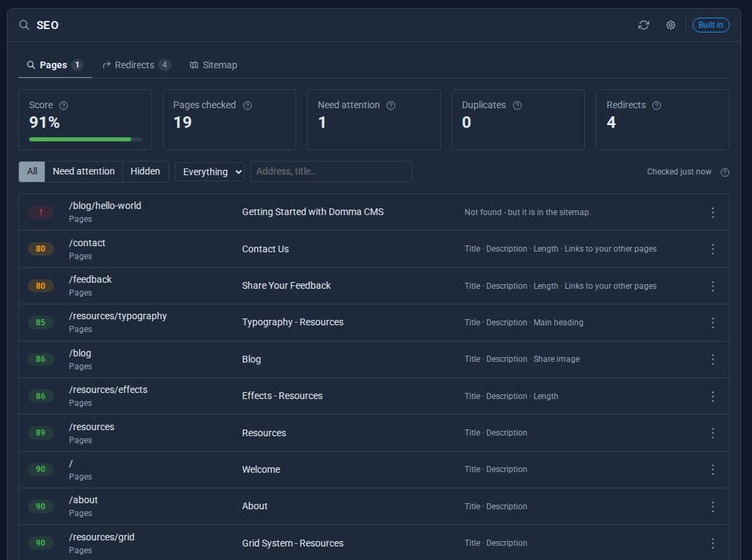Open actions menu for /blog/hello-world row
Image resolution: width=752 pixels, height=560 pixels.
click(x=713, y=212)
